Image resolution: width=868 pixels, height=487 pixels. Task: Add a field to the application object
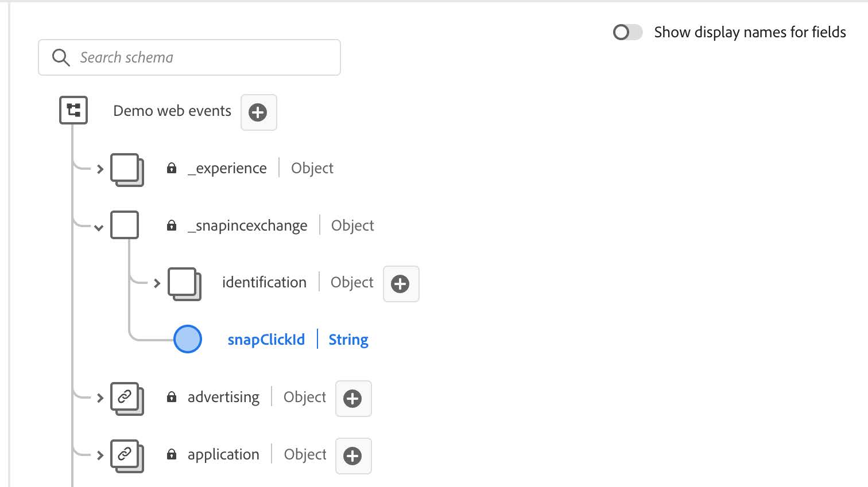coord(353,456)
